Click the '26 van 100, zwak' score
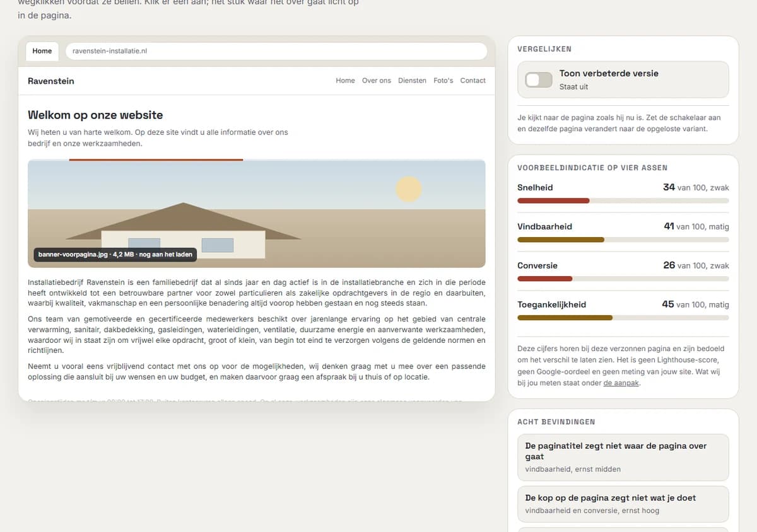 [x=696, y=265]
